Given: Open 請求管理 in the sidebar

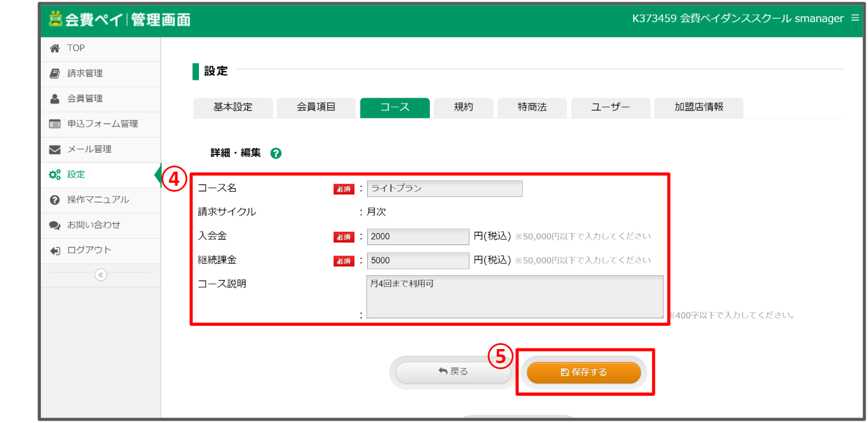Looking at the screenshot, I should [x=85, y=74].
